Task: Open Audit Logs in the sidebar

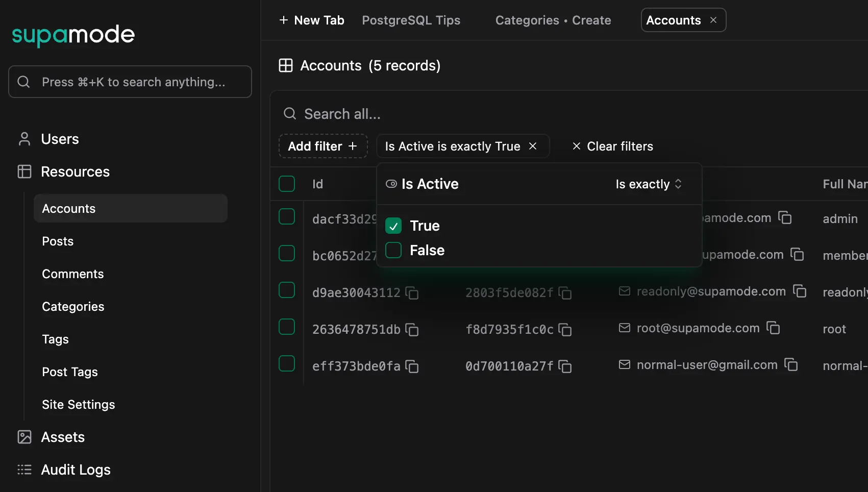Action: [76, 470]
